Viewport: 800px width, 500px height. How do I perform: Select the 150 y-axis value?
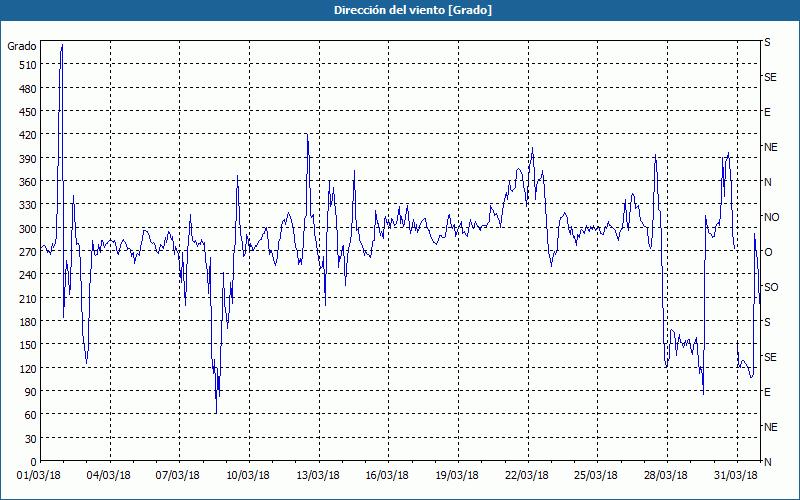tap(28, 345)
